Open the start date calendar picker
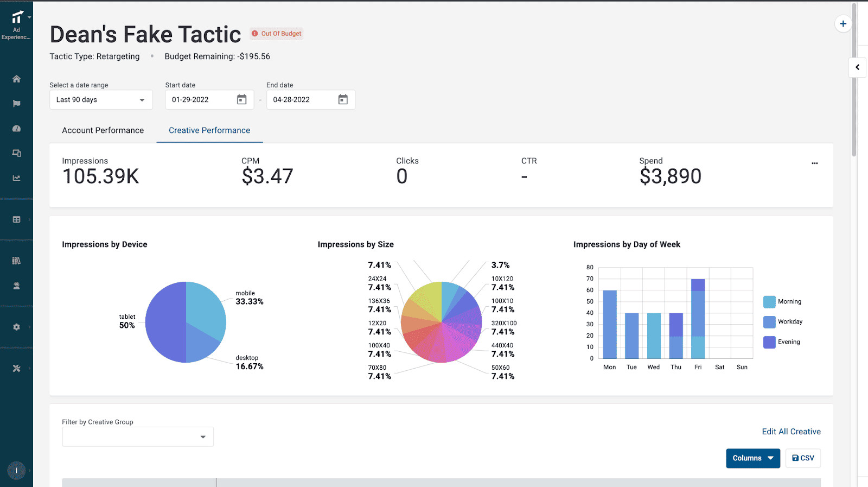 (x=241, y=99)
